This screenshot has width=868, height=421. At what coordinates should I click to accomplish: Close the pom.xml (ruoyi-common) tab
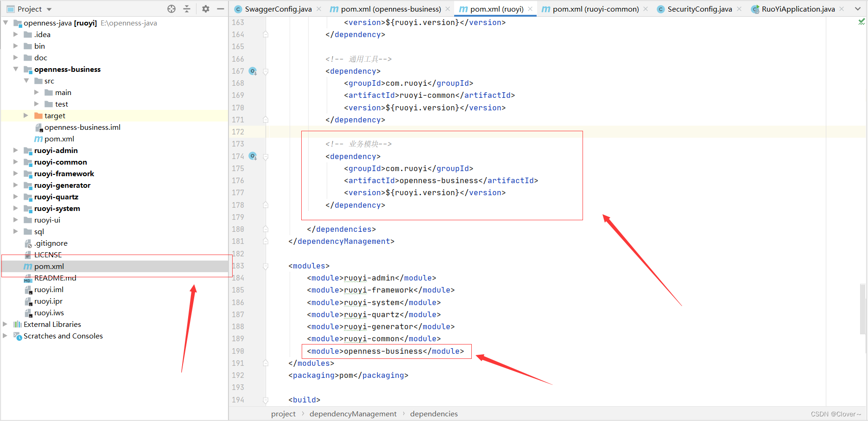click(x=646, y=9)
